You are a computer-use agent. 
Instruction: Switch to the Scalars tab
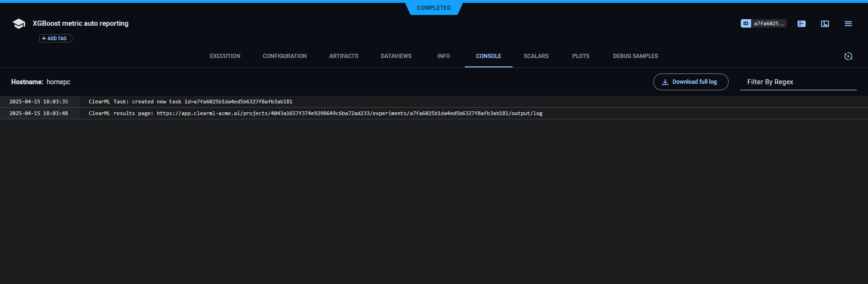coord(536,56)
